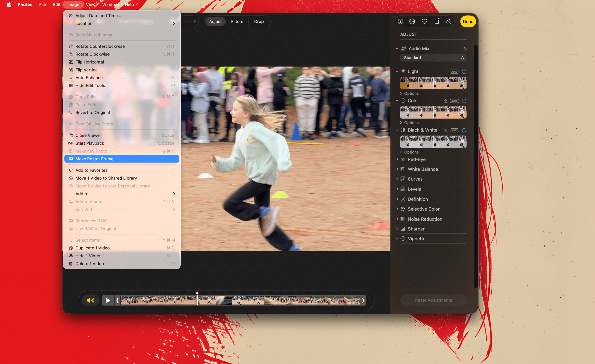Expand the Curves adjustment section

click(x=397, y=179)
